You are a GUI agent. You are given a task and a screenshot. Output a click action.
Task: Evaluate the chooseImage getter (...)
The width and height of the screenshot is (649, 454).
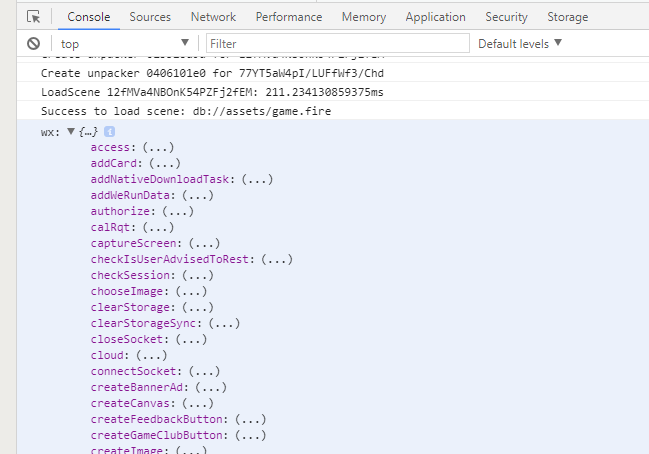coord(195,292)
